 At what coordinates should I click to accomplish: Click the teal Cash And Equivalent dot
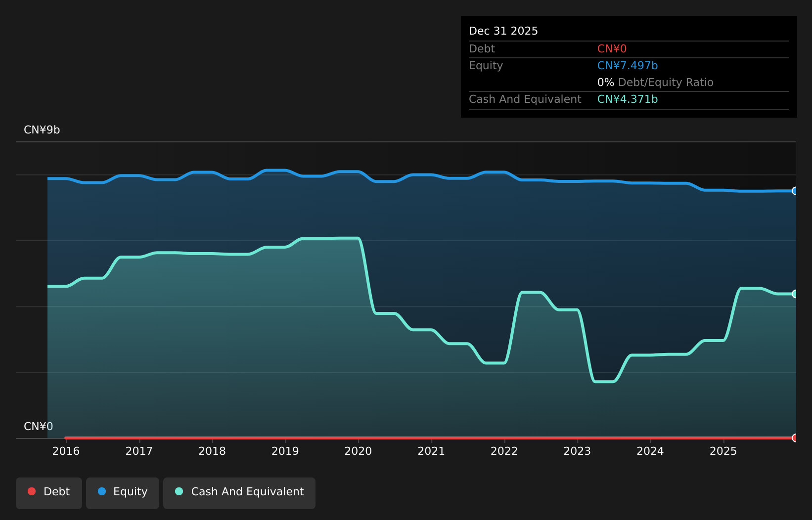click(x=179, y=491)
